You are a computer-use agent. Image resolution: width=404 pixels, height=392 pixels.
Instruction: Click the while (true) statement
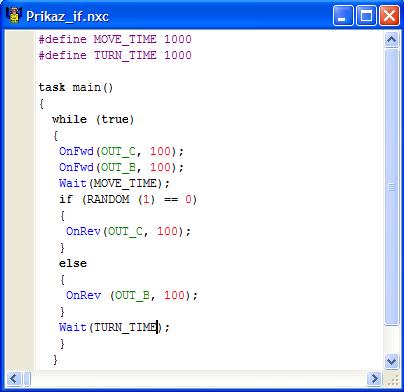point(93,119)
